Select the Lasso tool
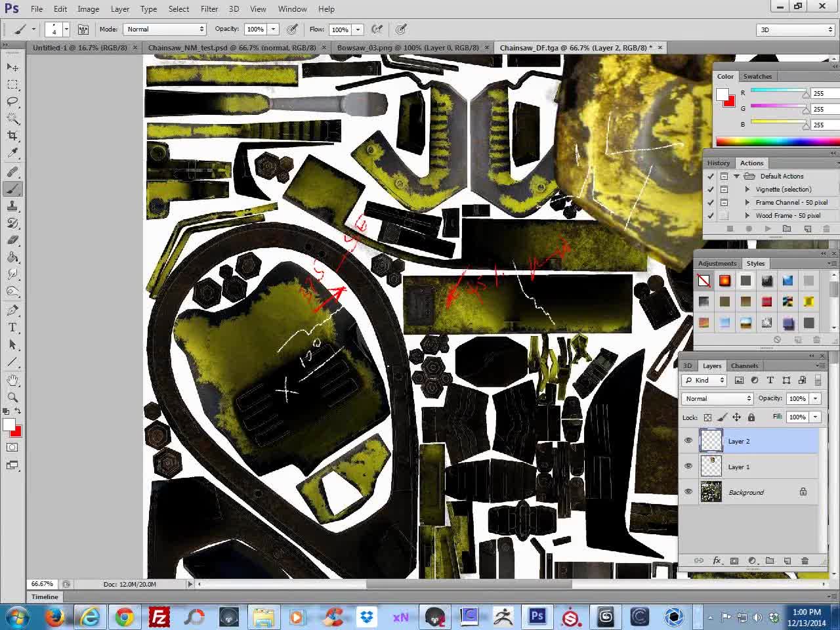Screen dimensions: 840x630 point(12,102)
